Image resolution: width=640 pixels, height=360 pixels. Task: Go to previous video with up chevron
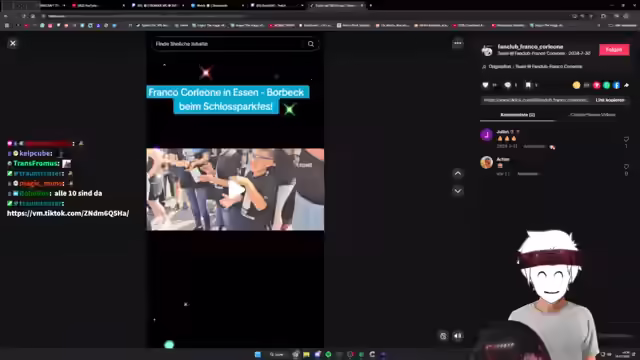[x=458, y=173]
